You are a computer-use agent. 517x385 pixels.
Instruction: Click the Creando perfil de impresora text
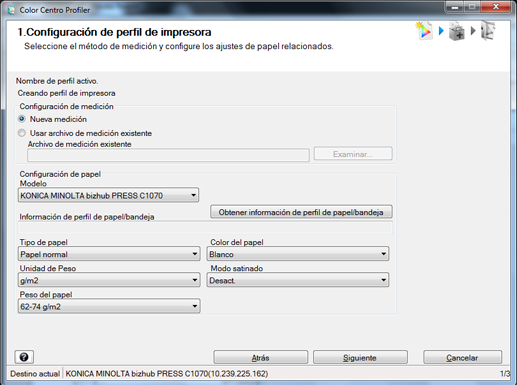click(x=66, y=93)
